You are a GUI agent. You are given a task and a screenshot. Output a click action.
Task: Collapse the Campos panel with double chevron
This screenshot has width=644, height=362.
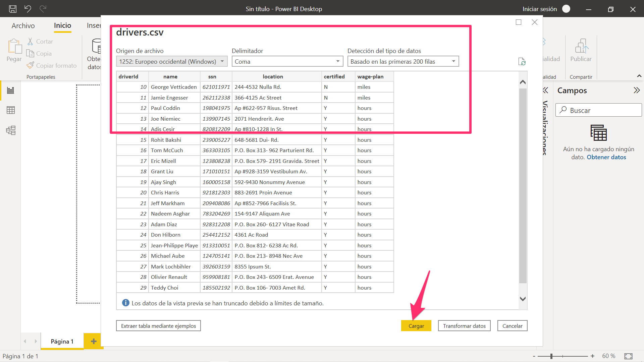637,90
